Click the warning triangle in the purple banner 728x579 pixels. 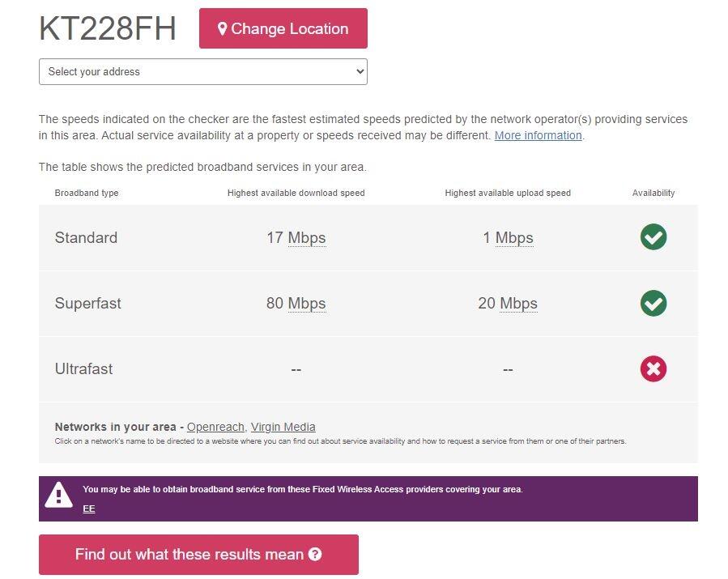coord(57,494)
